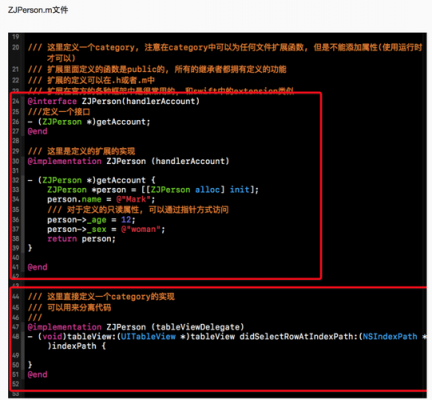This screenshot has width=432, height=400.
Task: Click the return keyword on line 38
Action: [62, 239]
